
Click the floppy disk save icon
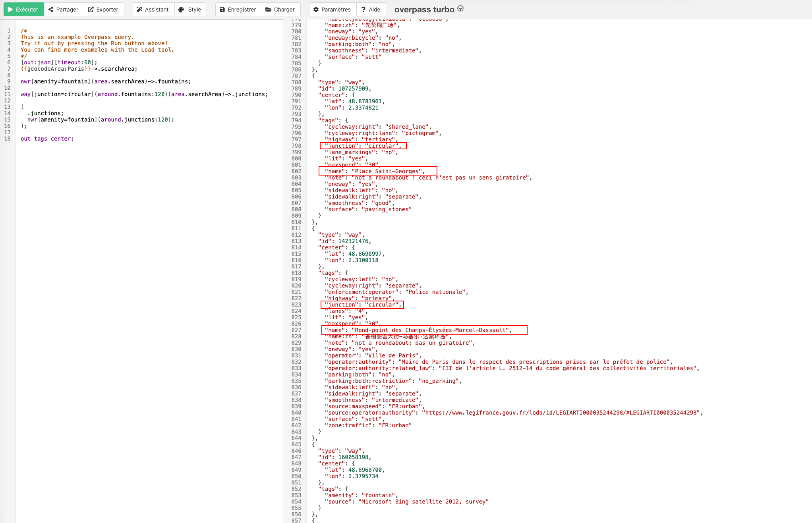point(222,10)
